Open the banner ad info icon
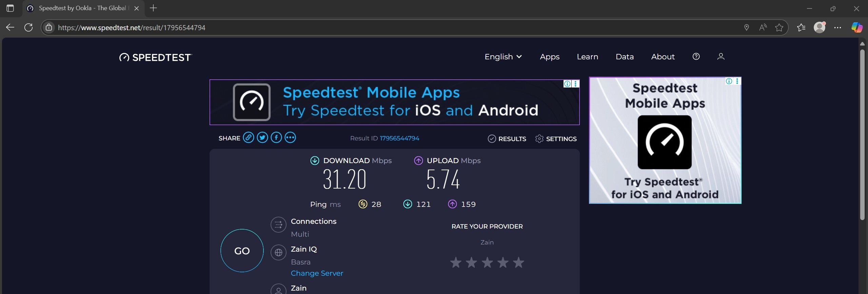 tap(567, 84)
